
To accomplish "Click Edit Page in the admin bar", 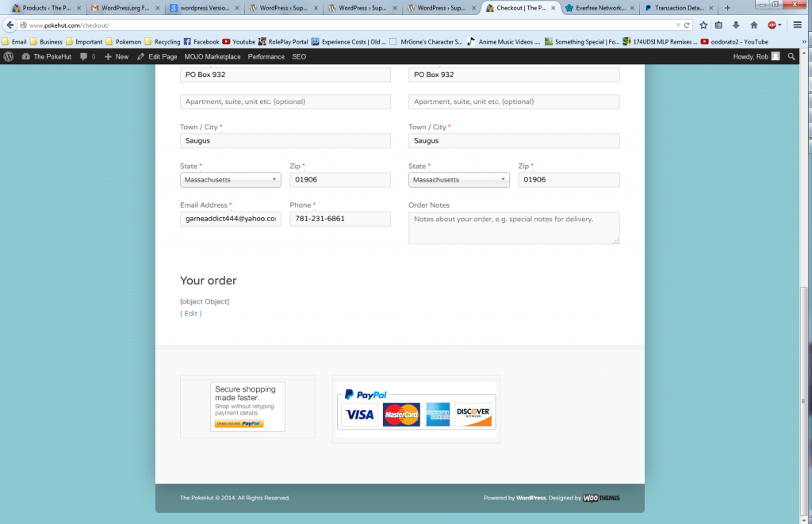I will [157, 57].
